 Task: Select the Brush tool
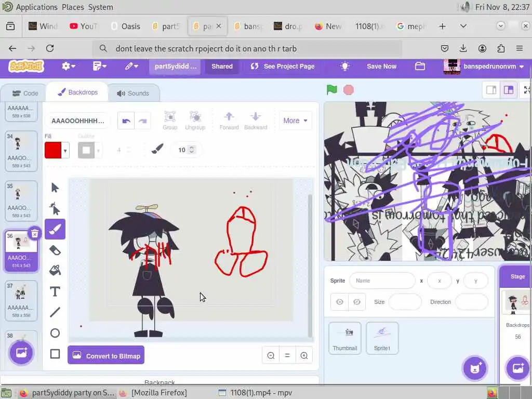click(x=55, y=229)
